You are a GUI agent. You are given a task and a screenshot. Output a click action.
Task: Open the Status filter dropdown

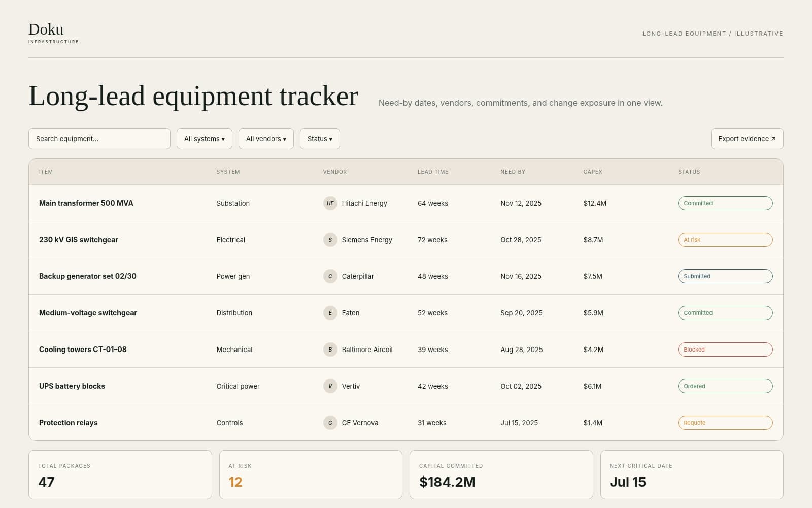(320, 139)
